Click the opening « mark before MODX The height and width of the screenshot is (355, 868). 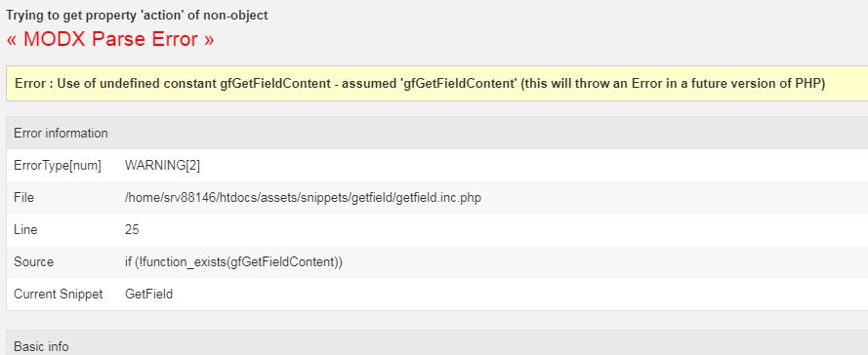12,40
